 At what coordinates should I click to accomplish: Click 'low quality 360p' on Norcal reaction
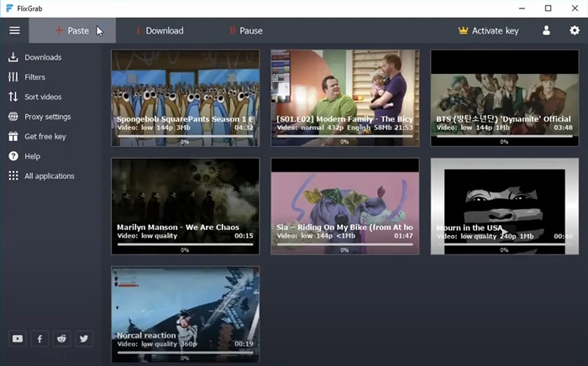coord(170,344)
